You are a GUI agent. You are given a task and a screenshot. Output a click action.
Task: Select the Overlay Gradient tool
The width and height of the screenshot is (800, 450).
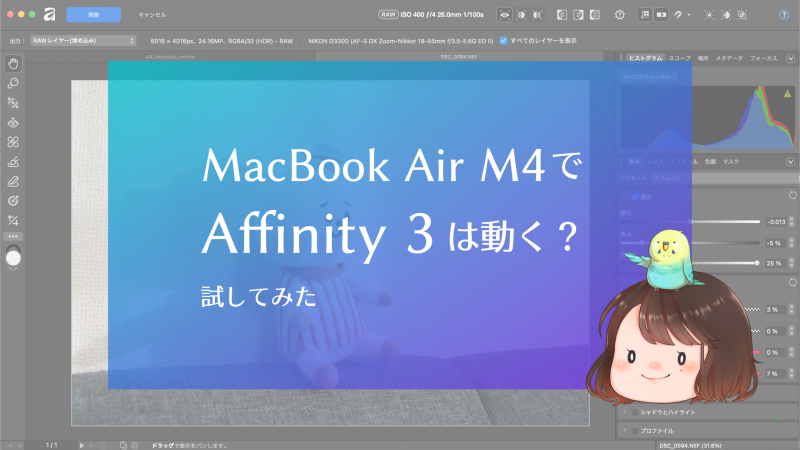[13, 201]
